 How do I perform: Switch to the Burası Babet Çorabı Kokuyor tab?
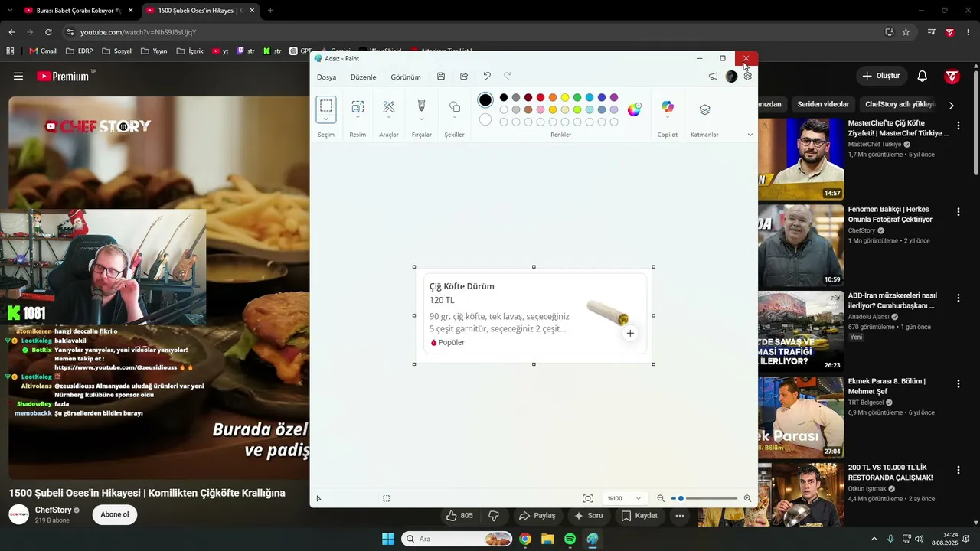tap(78, 11)
